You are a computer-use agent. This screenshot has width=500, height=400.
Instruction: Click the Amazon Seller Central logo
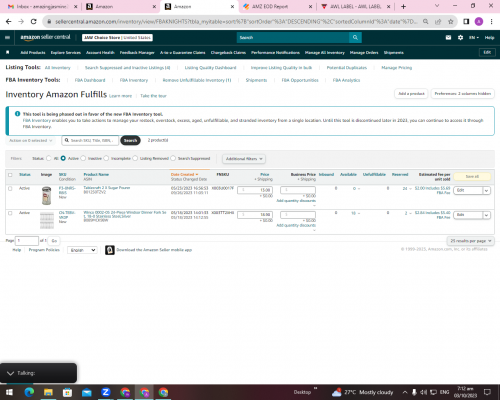click(x=45, y=37)
